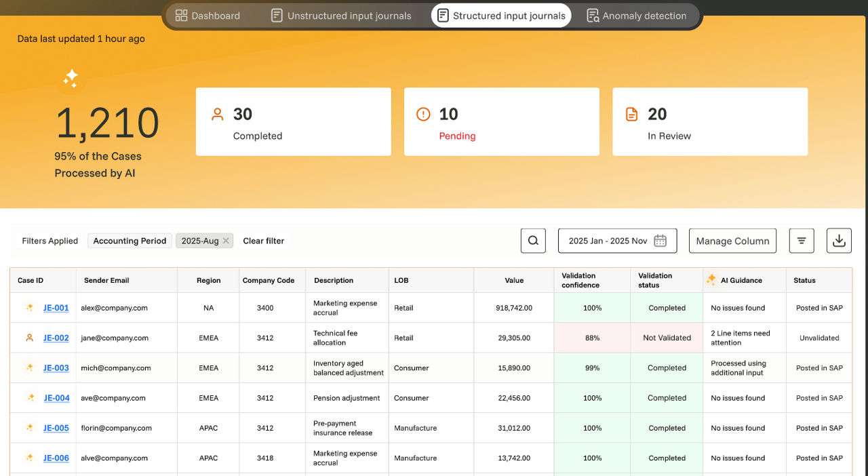Image resolution: width=868 pixels, height=476 pixels.
Task: Click the download icon button
Action: [x=839, y=241]
